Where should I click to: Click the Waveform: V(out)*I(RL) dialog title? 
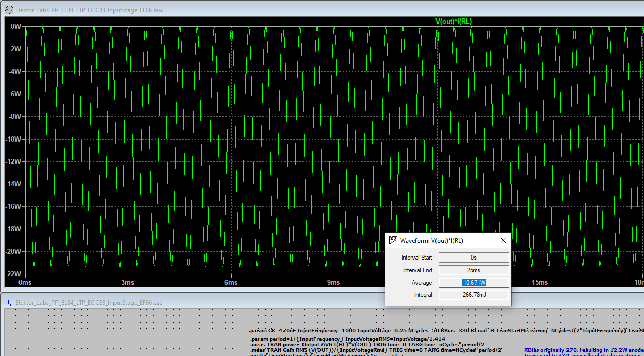pyautogui.click(x=431, y=240)
